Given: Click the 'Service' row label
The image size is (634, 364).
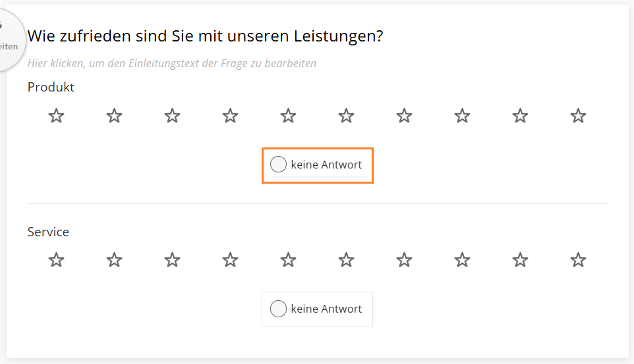Looking at the screenshot, I should 48,232.
